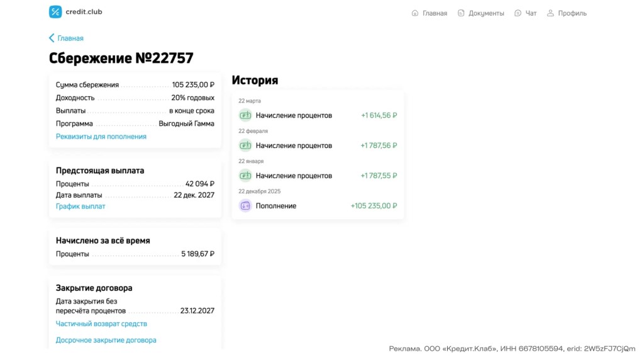The image size is (644, 362).
Task: Click Досрочное закрытие договора link
Action: tap(106, 341)
